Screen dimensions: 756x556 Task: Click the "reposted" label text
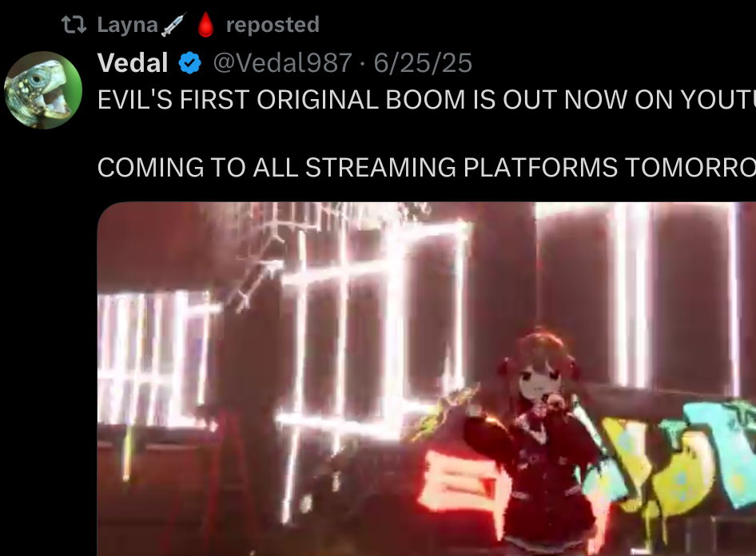click(273, 25)
